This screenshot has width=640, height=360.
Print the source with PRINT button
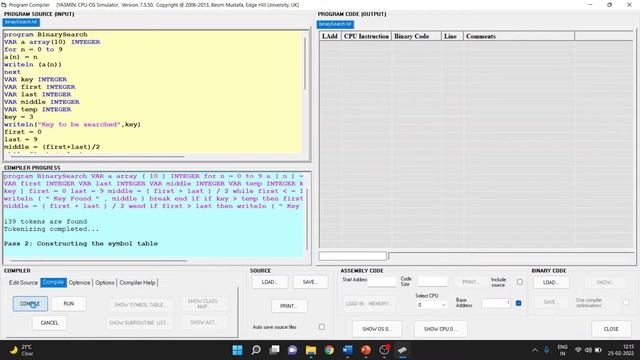(289, 306)
